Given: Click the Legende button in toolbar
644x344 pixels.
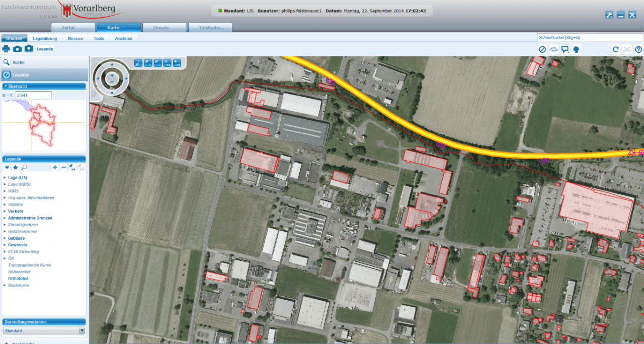Looking at the screenshot, I should click(45, 49).
